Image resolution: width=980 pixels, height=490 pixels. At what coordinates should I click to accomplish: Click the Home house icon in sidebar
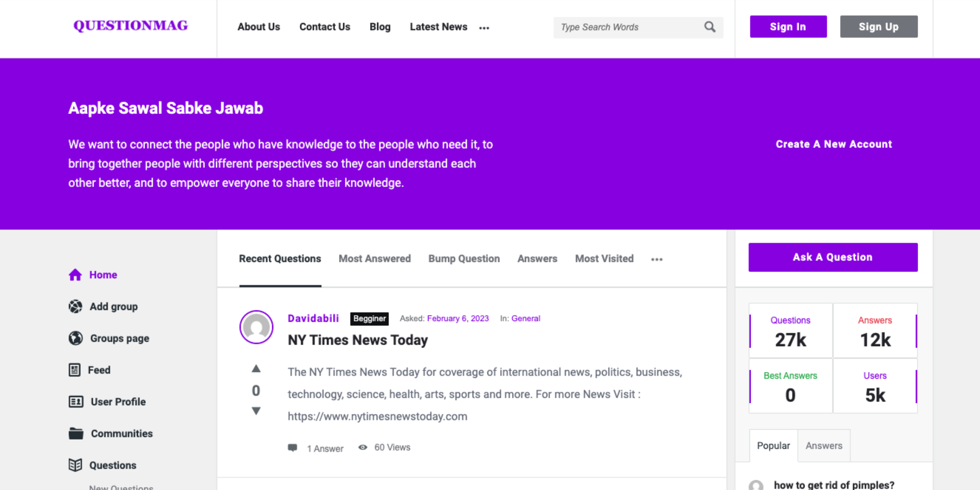tap(75, 275)
